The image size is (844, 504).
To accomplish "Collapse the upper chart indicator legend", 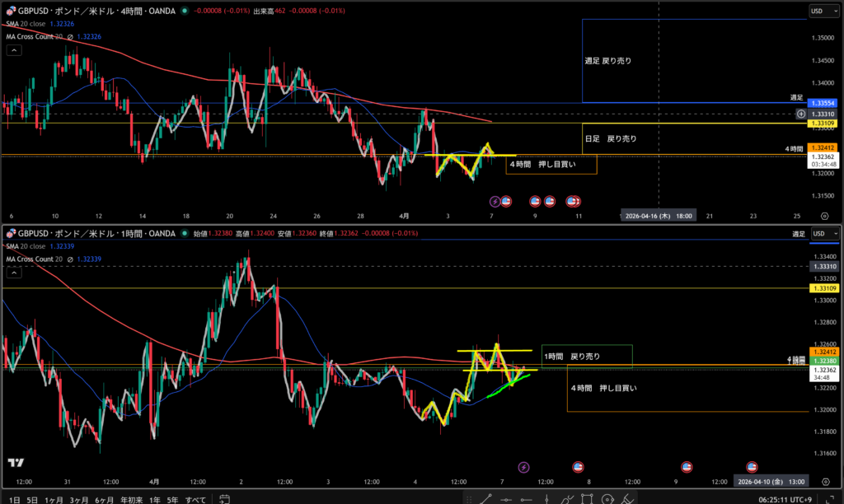I will tap(13, 50).
